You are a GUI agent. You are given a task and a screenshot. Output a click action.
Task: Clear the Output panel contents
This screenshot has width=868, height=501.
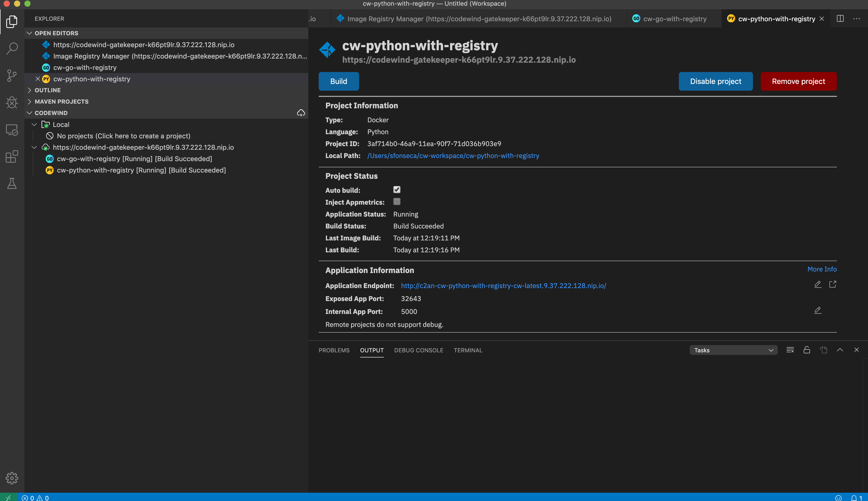pos(790,350)
